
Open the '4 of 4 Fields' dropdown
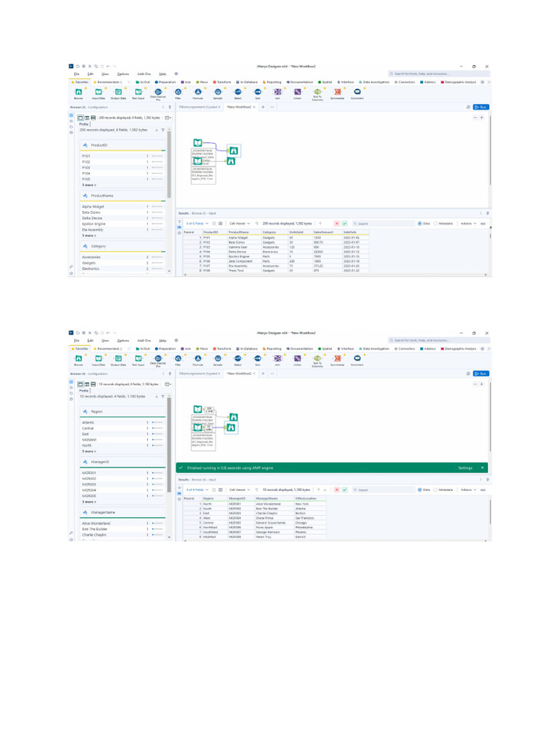[x=197, y=489]
